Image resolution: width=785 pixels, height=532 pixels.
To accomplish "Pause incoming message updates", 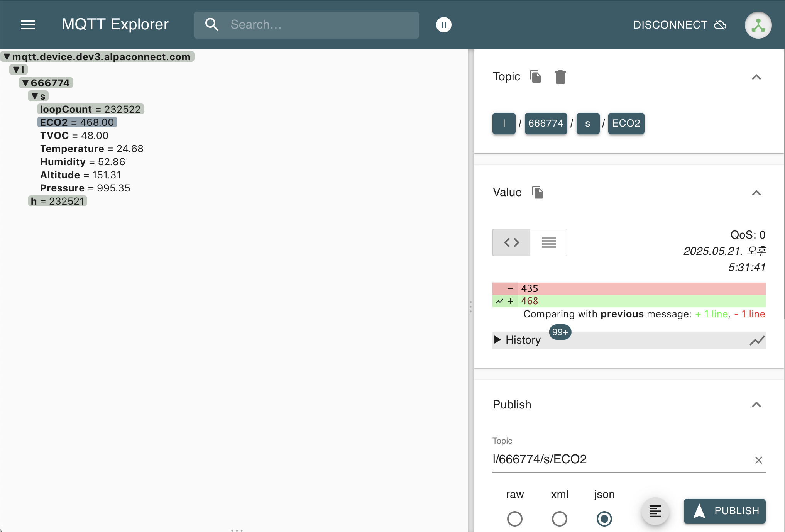I will (443, 25).
